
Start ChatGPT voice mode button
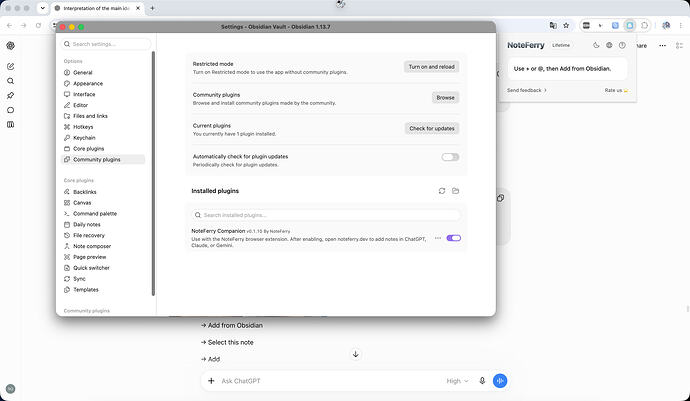click(500, 381)
